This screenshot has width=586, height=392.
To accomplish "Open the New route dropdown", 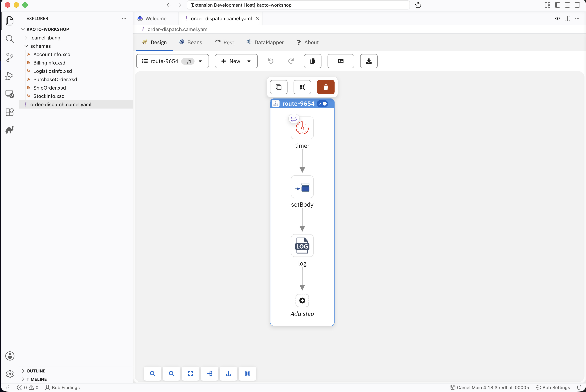I will [236, 61].
